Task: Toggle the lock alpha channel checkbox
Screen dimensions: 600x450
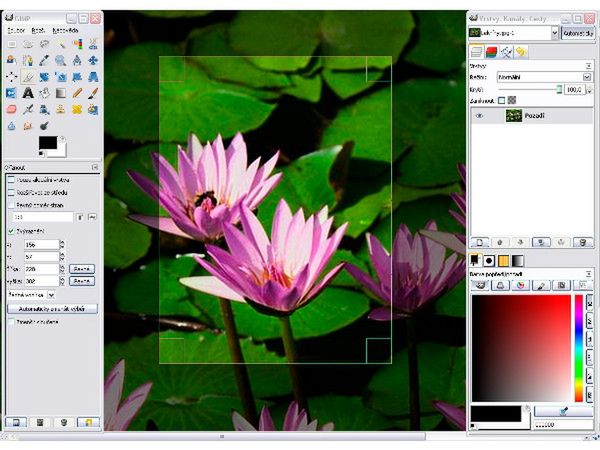Action: 502,101
